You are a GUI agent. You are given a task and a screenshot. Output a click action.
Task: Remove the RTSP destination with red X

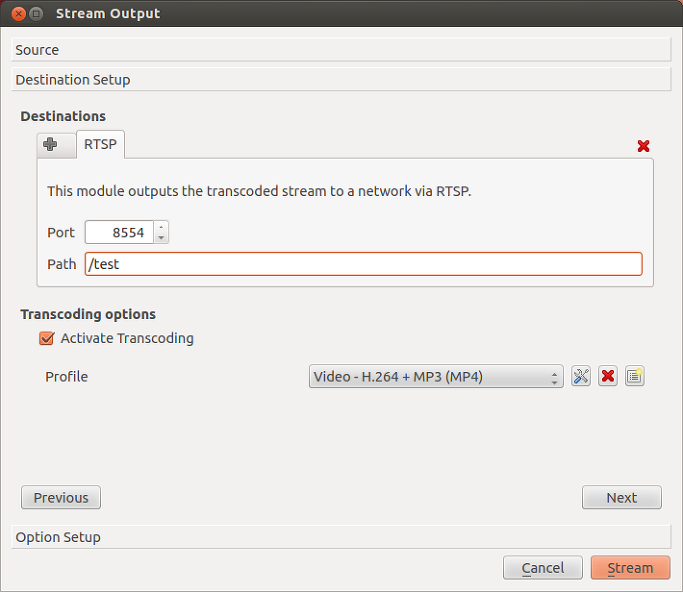click(643, 146)
